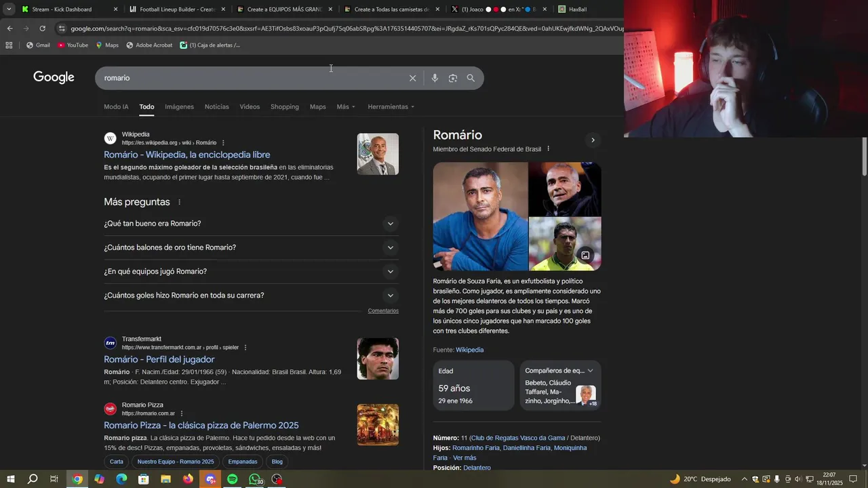Open Spotify from the taskbar

point(232,479)
